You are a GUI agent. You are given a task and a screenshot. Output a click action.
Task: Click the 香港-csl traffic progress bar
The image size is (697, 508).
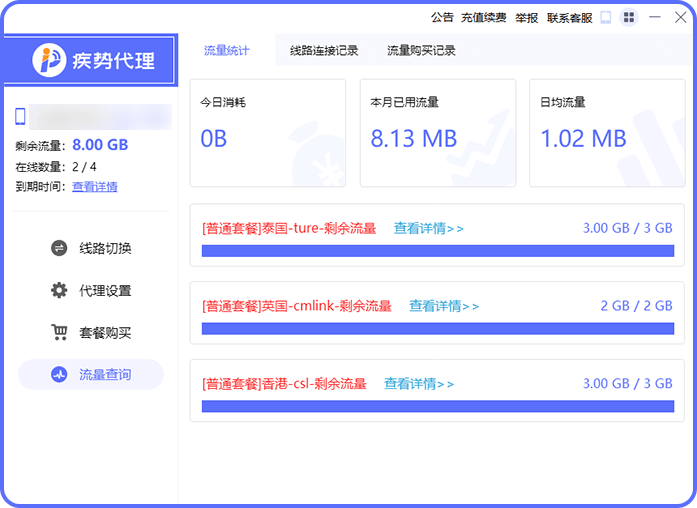pyautogui.click(x=437, y=406)
